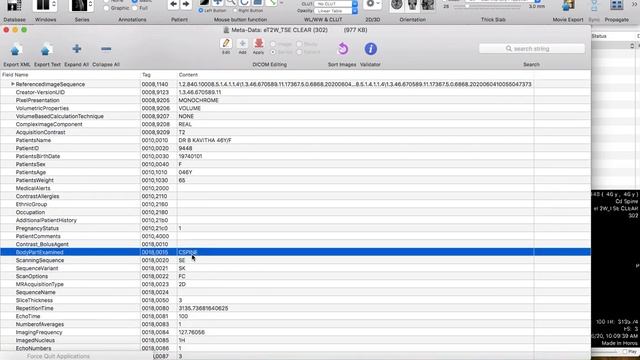Click the Series stepper arrows
This screenshot has width=640, height=360.
[90, 5]
